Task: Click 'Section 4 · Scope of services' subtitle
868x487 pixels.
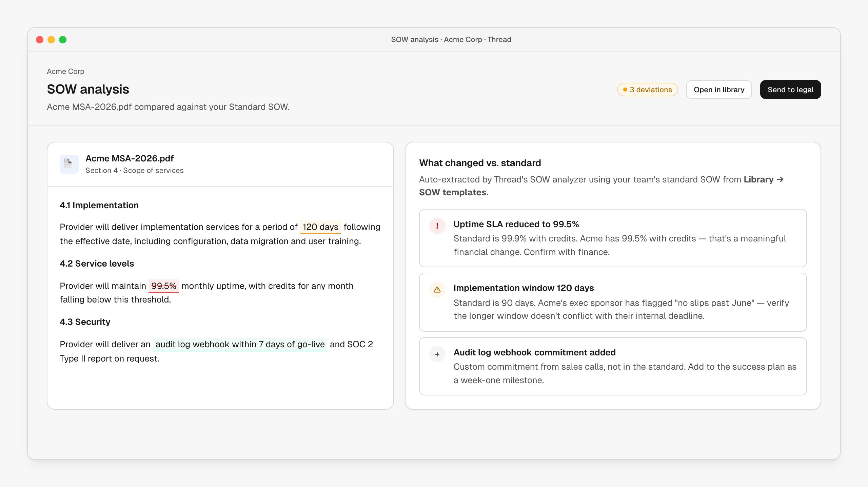Action: 134,170
